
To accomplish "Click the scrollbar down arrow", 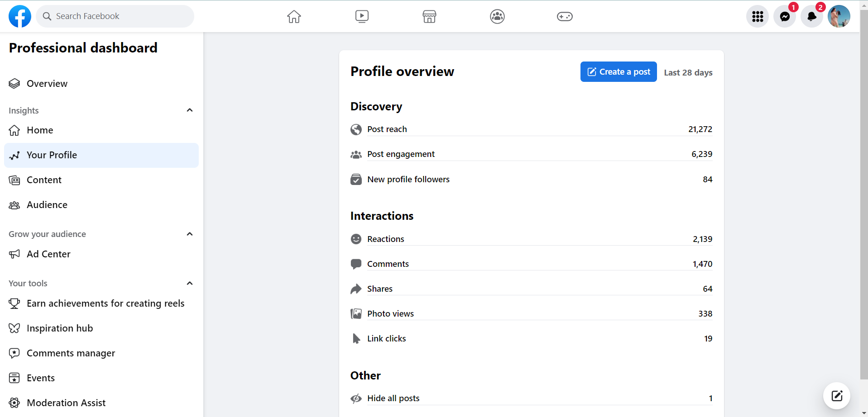I will click(x=864, y=413).
